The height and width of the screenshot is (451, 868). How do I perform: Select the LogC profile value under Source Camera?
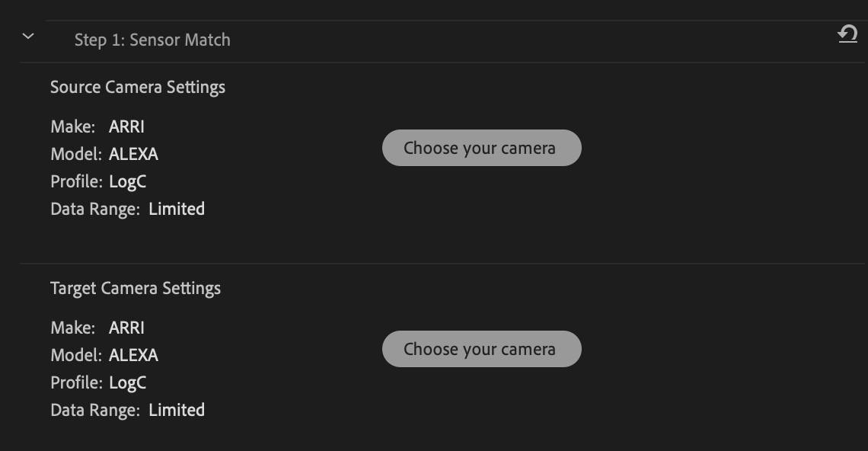pyautogui.click(x=127, y=182)
